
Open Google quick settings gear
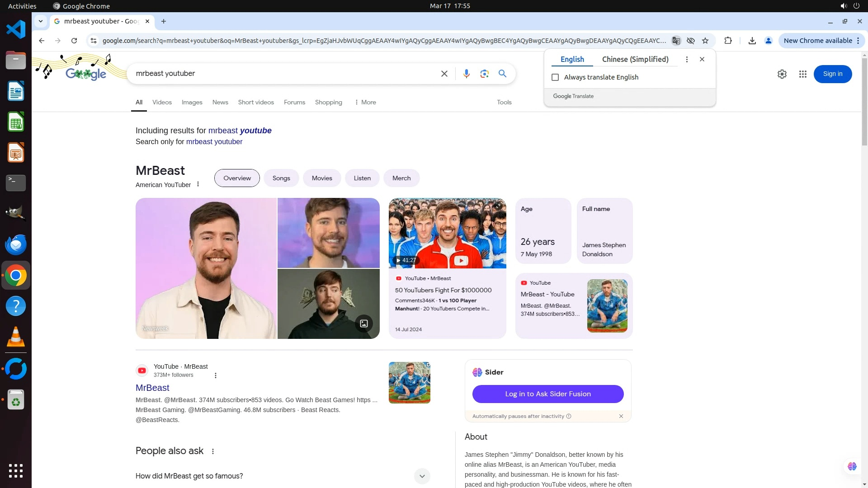coord(782,74)
